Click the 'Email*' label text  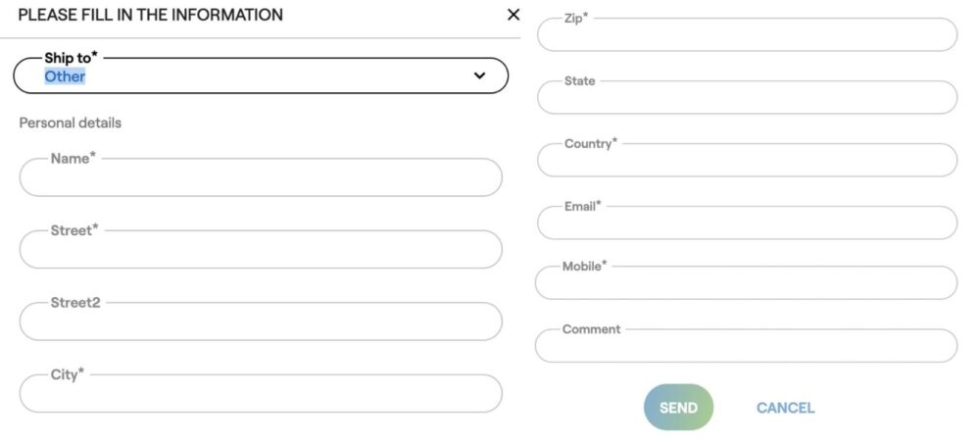pyautogui.click(x=582, y=206)
